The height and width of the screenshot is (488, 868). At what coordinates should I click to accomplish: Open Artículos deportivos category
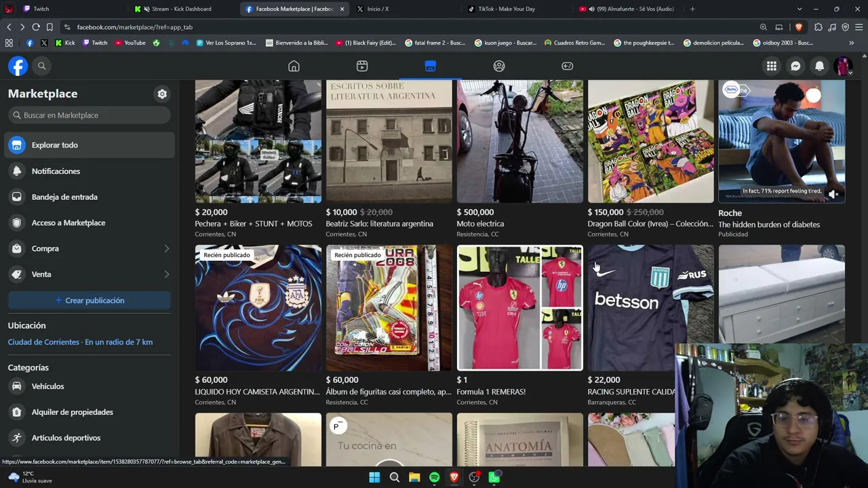click(90, 438)
